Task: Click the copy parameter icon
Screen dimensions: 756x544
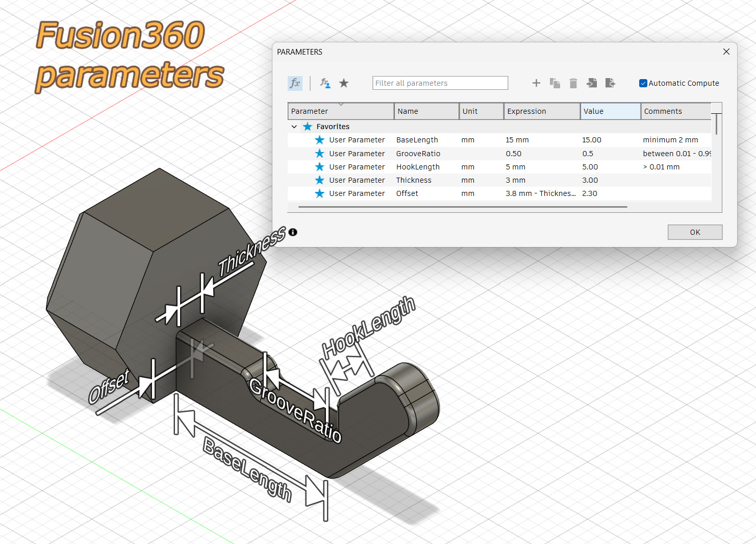Action: point(555,83)
